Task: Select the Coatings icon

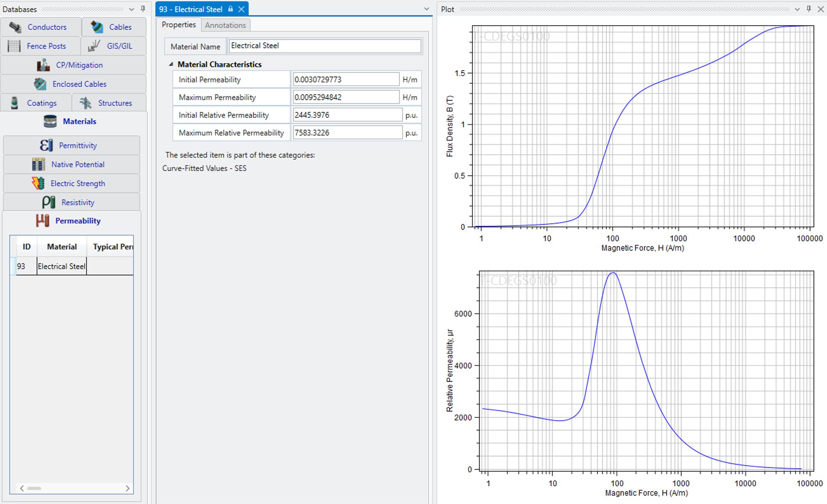Action: (x=14, y=103)
